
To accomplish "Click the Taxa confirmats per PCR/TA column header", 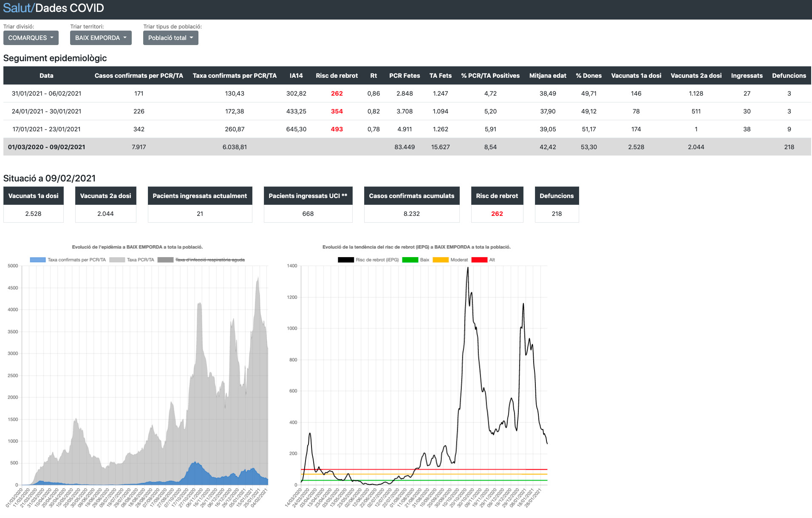I will [235, 76].
